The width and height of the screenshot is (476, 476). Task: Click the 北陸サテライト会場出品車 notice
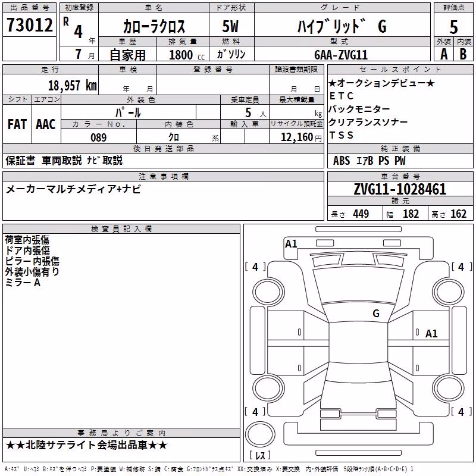click(86, 445)
